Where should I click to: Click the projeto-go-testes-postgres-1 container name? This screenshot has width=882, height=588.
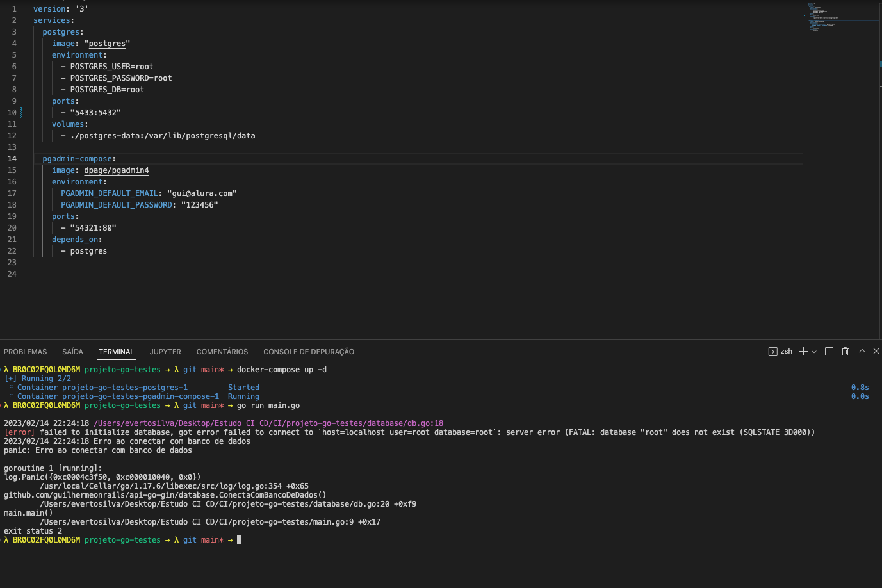coord(125,388)
